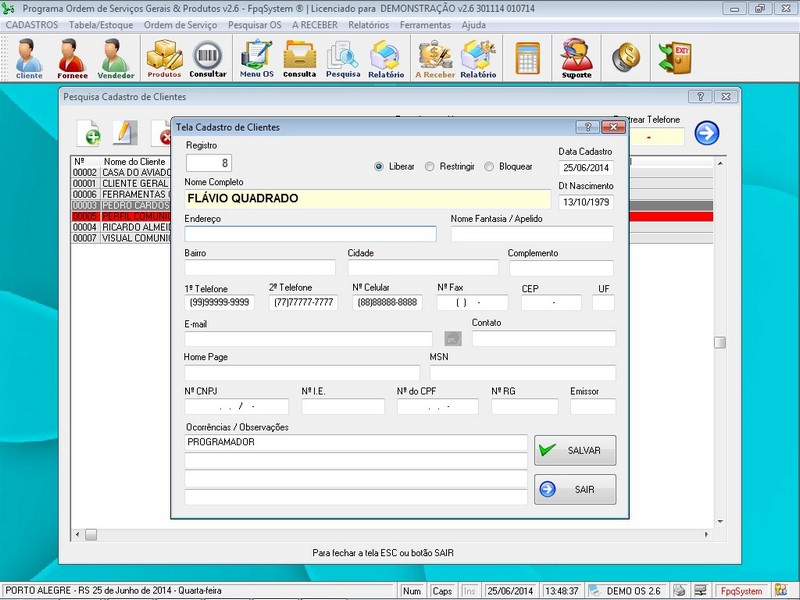Open Menu OS toolbar icon
The height and width of the screenshot is (600, 800).
(256, 58)
